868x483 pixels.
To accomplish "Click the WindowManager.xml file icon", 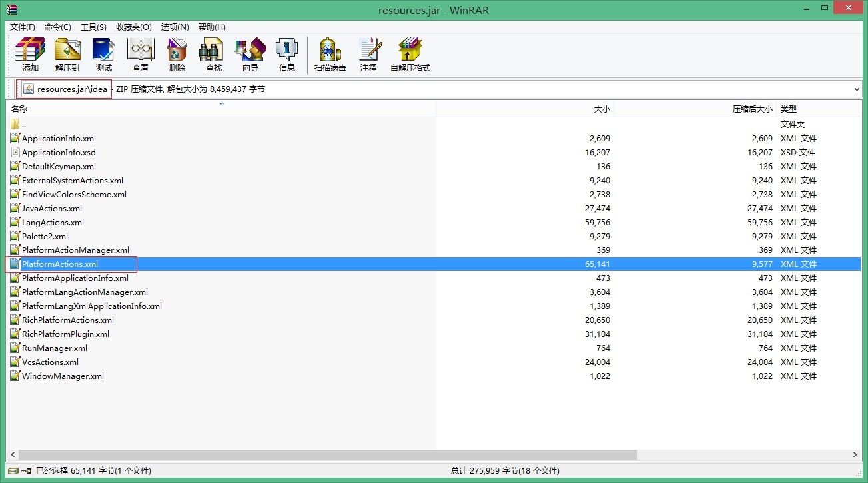I will point(15,376).
